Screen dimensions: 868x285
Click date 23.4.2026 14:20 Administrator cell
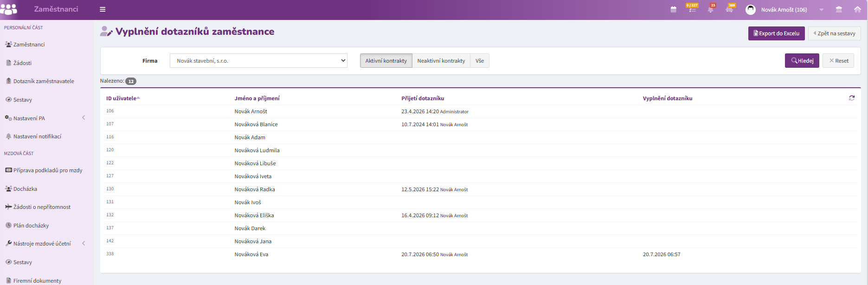click(x=435, y=111)
